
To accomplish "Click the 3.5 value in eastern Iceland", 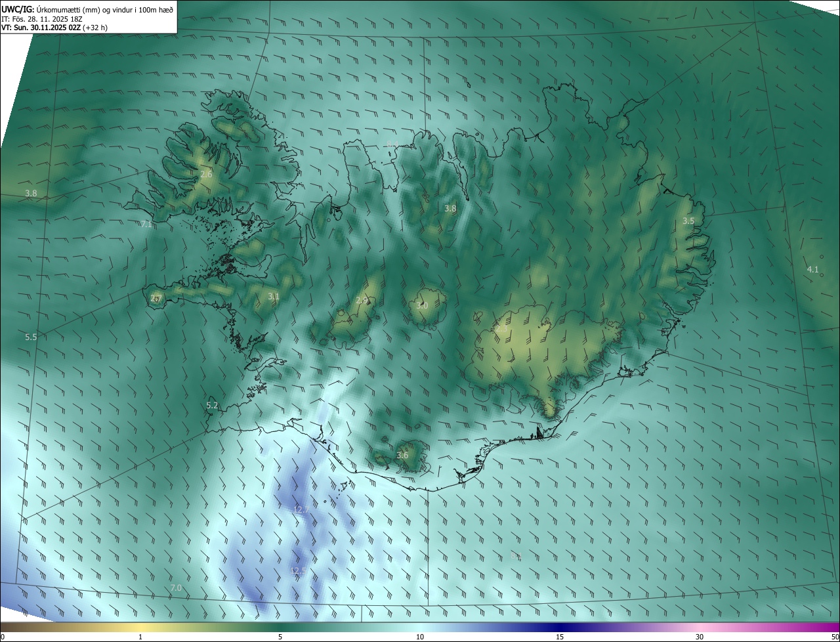I will (688, 221).
